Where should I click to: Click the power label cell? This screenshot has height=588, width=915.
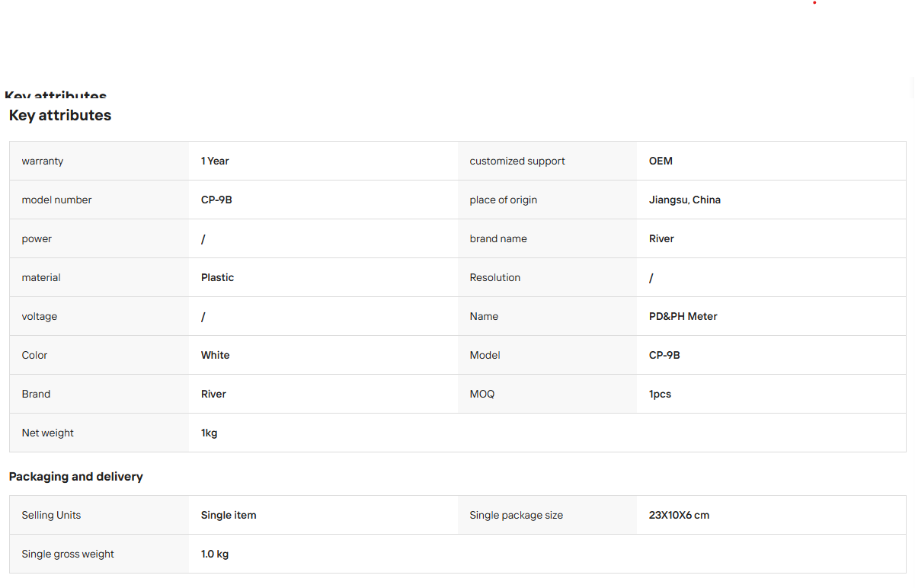99,238
